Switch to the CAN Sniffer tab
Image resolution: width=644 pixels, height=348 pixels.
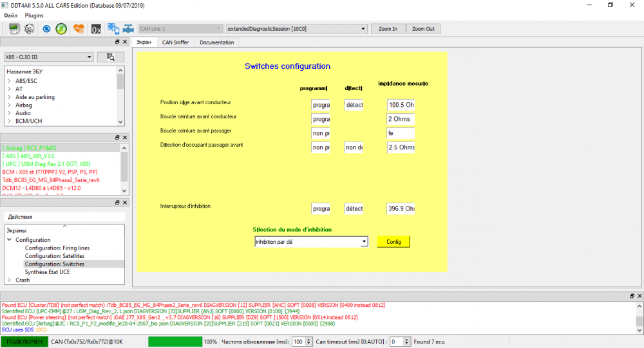[175, 42]
